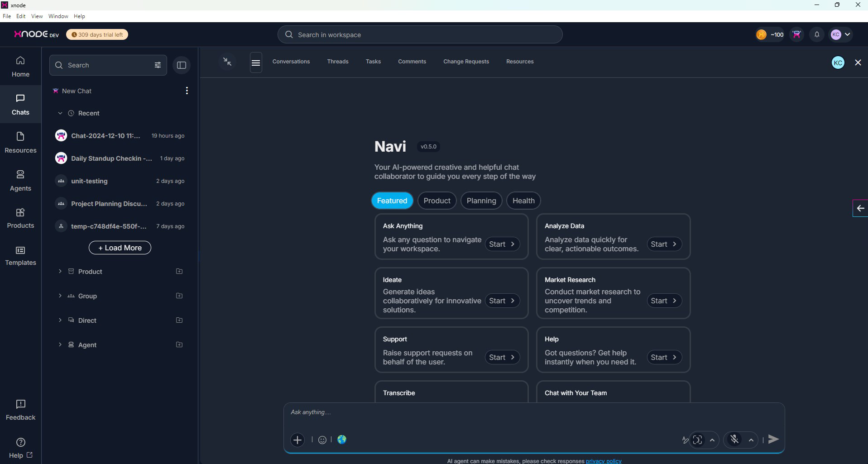Expand the Group chat folder

[60, 296]
